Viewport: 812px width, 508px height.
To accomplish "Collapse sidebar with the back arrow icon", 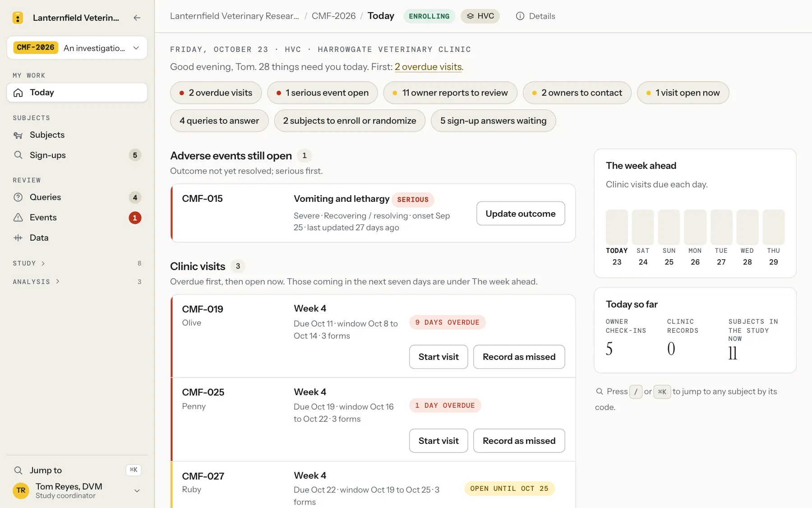I will point(137,18).
